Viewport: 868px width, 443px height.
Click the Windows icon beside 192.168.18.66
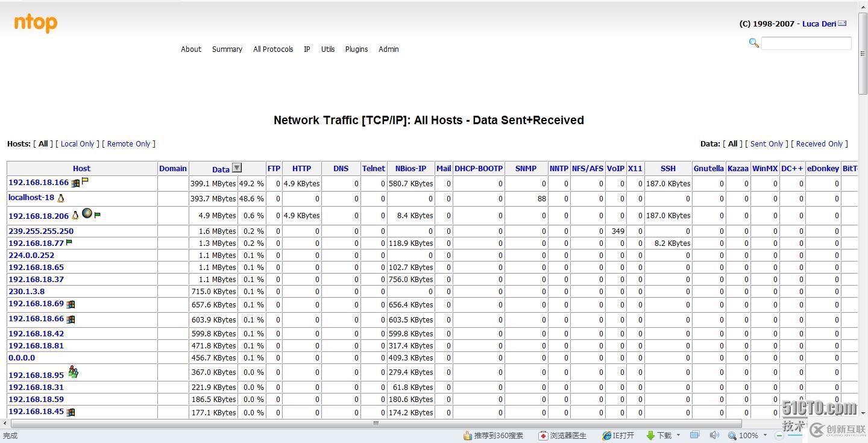tap(71, 319)
